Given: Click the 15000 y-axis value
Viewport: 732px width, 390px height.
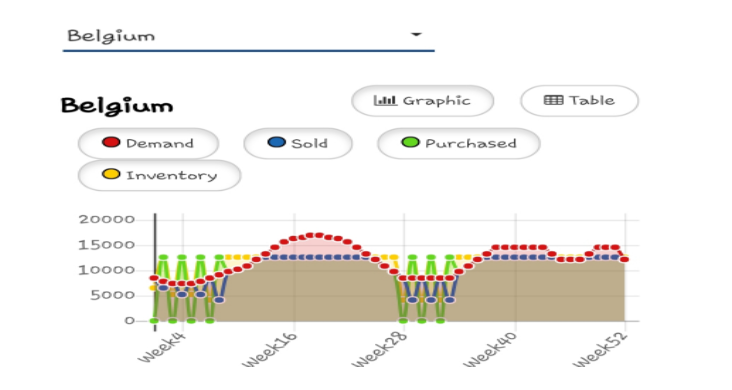Looking at the screenshot, I should click(107, 245).
